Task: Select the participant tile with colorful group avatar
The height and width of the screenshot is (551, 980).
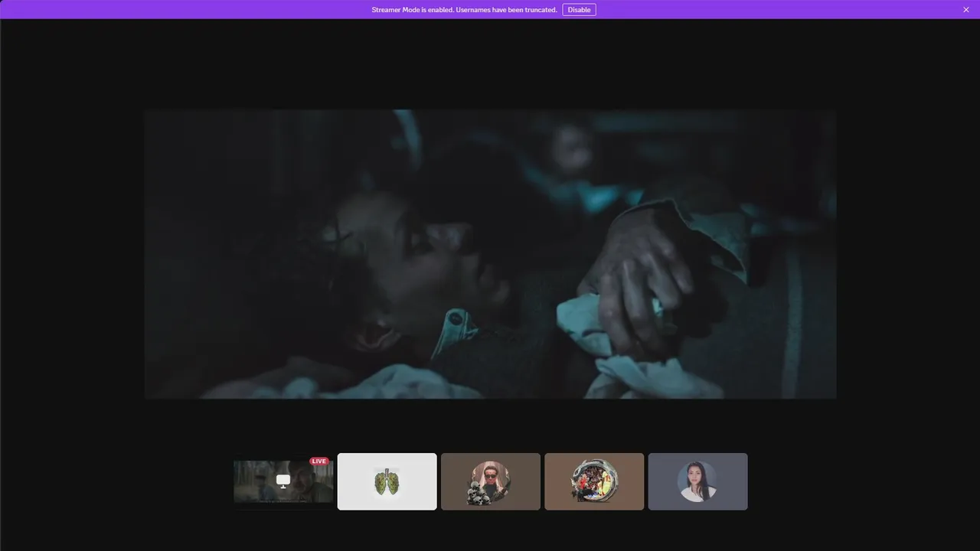Action: (594, 481)
